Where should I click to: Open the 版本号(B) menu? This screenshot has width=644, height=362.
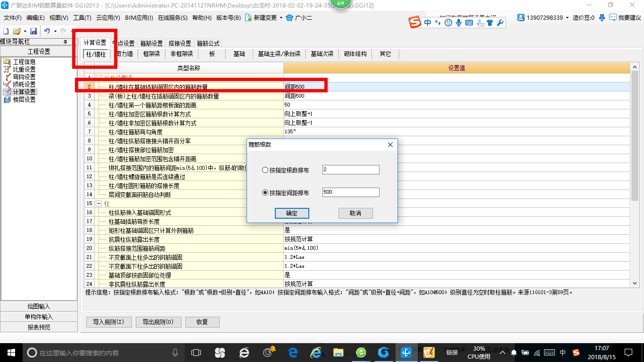click(229, 18)
